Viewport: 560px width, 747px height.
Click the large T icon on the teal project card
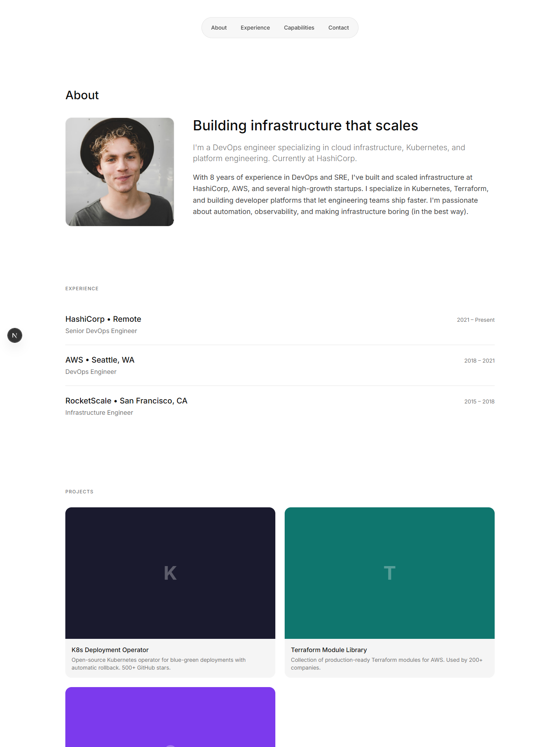389,573
